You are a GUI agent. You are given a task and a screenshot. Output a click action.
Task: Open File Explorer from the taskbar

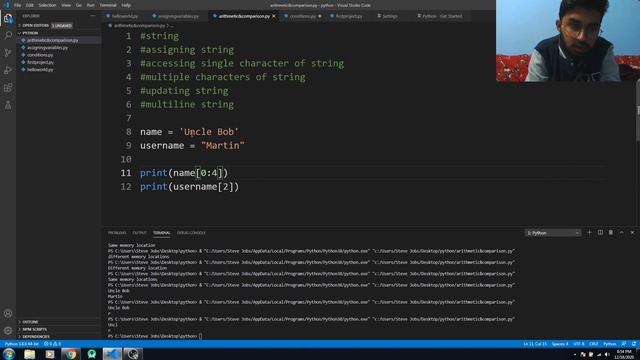(x=29, y=354)
